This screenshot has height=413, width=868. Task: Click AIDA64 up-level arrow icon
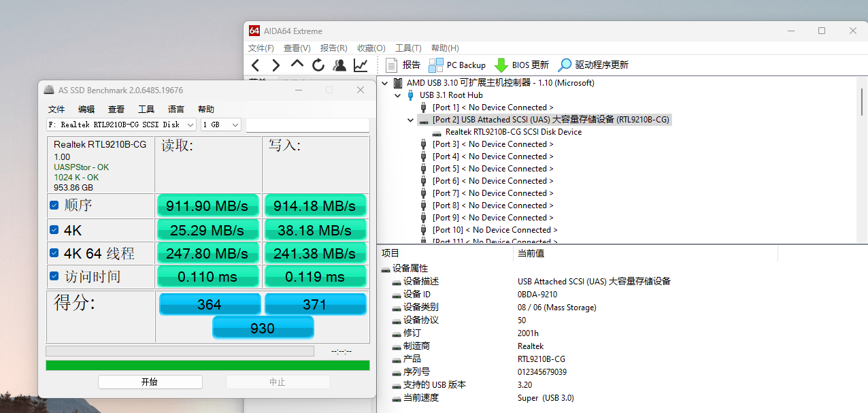[x=297, y=64]
